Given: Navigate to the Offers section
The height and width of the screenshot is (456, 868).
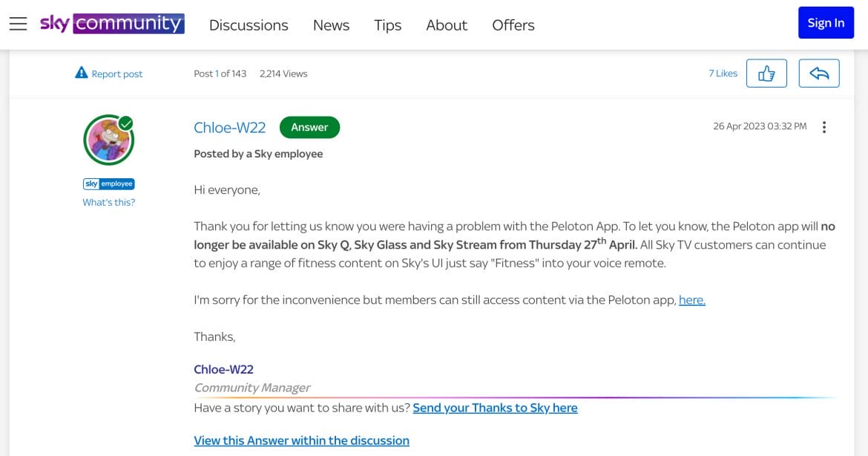Looking at the screenshot, I should tap(513, 25).
